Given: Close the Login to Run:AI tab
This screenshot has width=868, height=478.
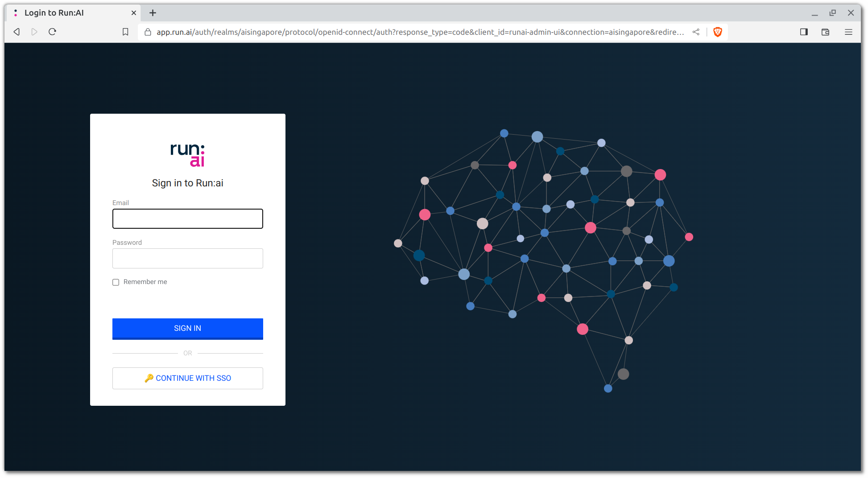Looking at the screenshot, I should point(133,13).
